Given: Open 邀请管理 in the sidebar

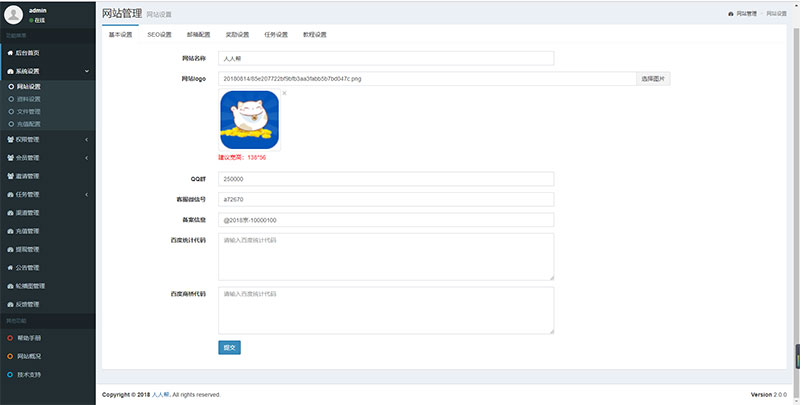Looking at the screenshot, I should (28, 176).
